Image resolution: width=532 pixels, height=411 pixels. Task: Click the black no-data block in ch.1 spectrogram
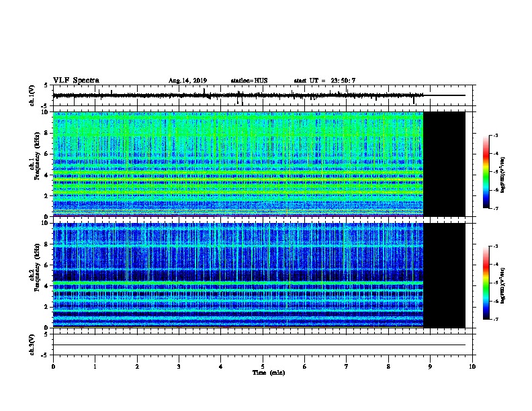click(444, 164)
